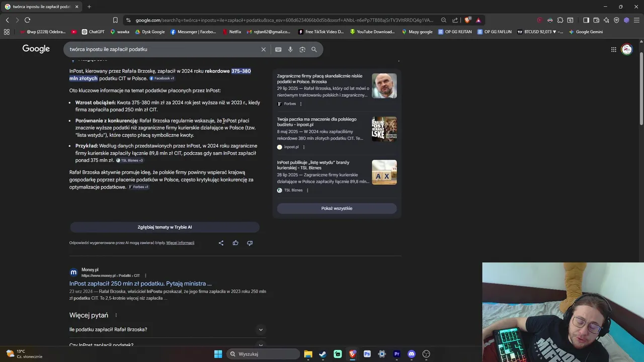This screenshot has width=644, height=362.
Task: Click the Google logo
Action: [36, 49]
